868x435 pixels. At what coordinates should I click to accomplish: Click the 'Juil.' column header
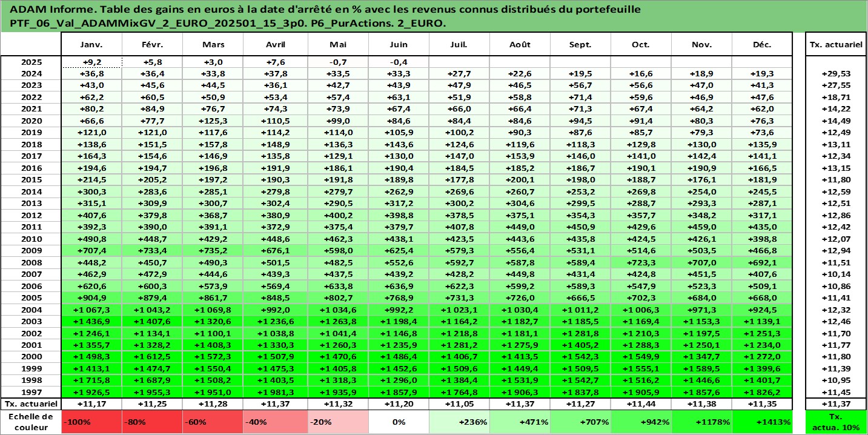coord(459,45)
